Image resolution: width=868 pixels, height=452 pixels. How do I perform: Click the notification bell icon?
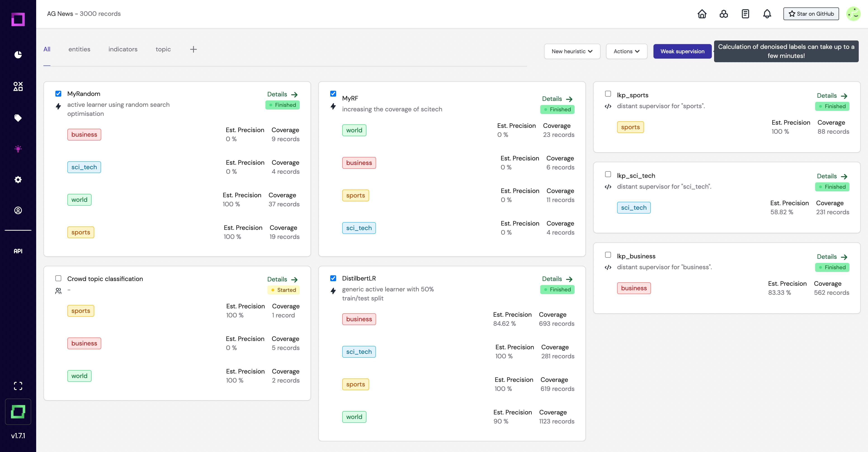pos(767,14)
